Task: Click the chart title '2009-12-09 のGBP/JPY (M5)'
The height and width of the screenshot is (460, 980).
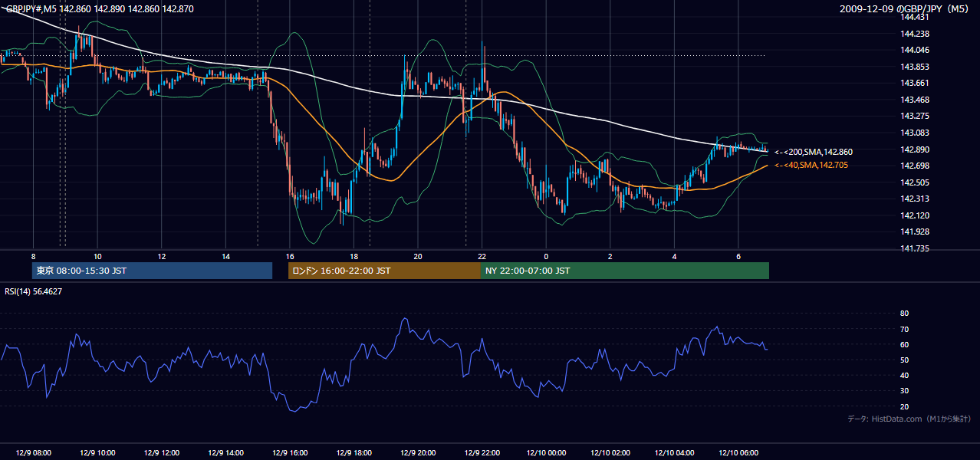Action: (x=906, y=9)
